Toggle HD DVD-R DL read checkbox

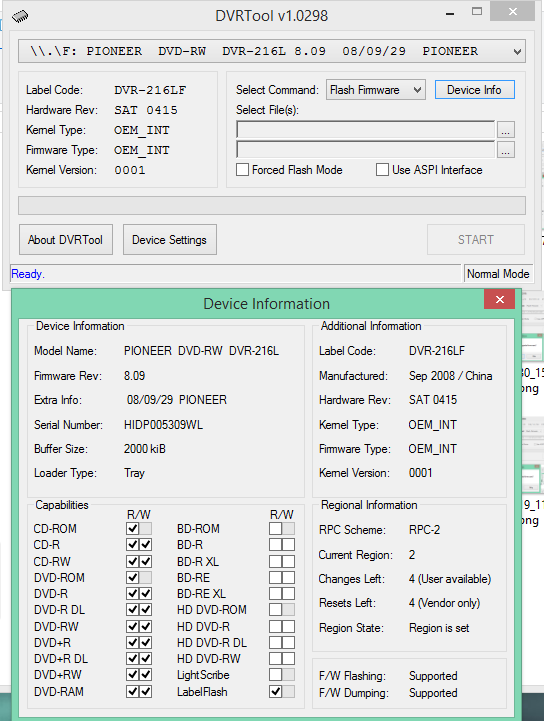(x=275, y=642)
